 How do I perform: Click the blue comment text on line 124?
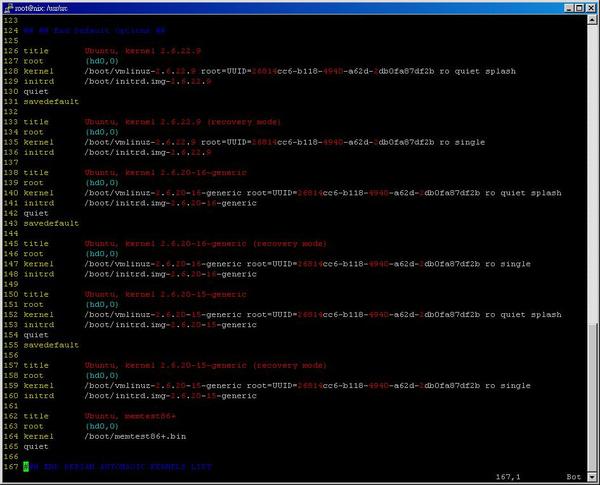[x=94, y=31]
